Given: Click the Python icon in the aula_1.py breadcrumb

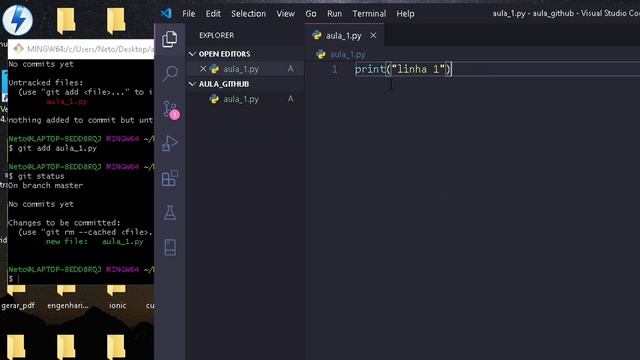Looking at the screenshot, I should point(321,54).
